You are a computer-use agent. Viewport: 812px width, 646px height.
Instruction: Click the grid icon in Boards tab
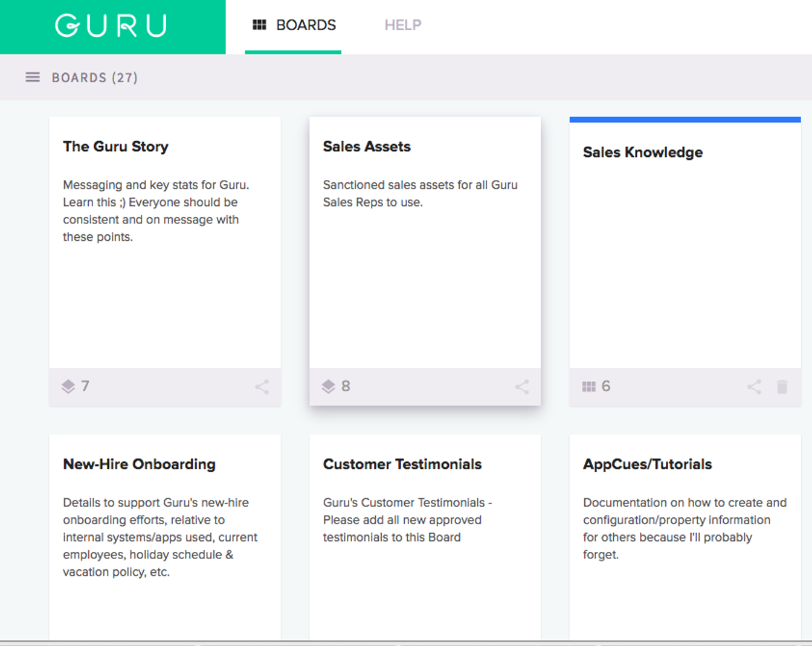tap(260, 25)
